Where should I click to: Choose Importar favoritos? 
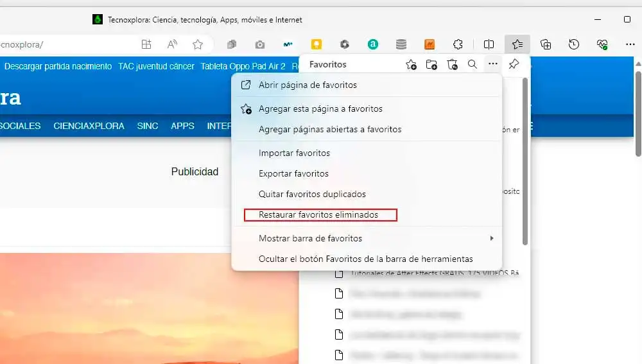pyautogui.click(x=367, y=153)
